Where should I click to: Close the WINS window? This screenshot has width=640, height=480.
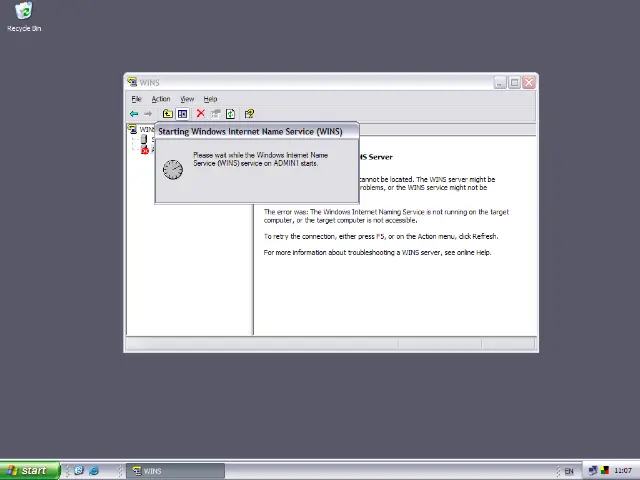[529, 82]
